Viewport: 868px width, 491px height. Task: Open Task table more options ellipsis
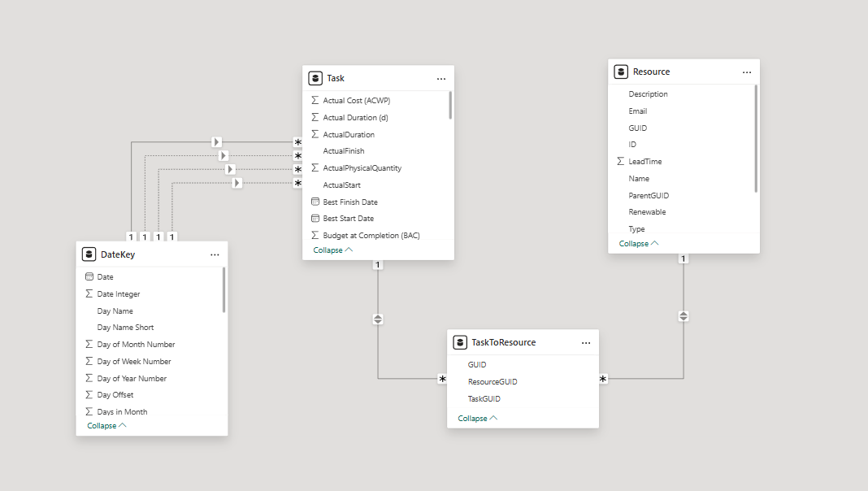click(441, 79)
